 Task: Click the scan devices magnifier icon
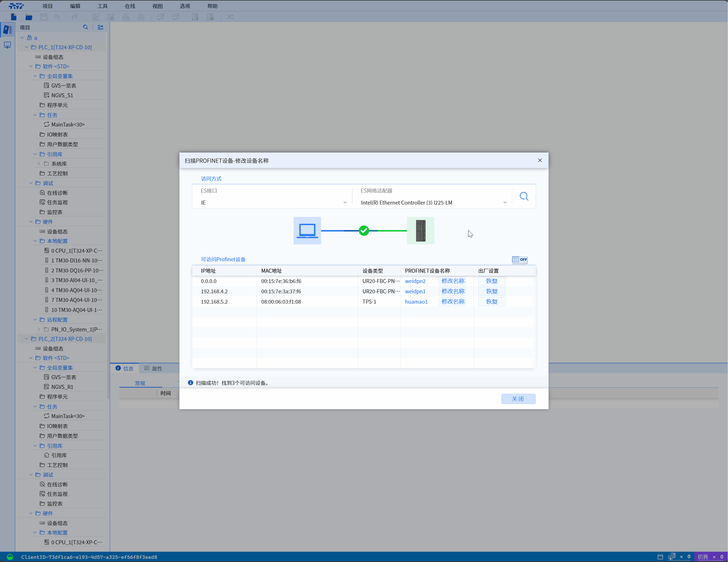524,196
